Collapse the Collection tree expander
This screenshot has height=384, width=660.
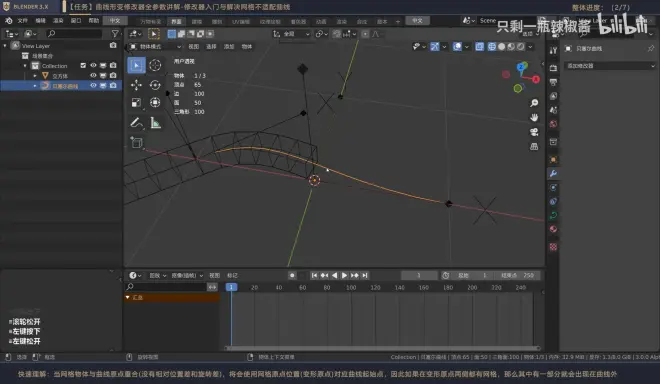pos(25,66)
